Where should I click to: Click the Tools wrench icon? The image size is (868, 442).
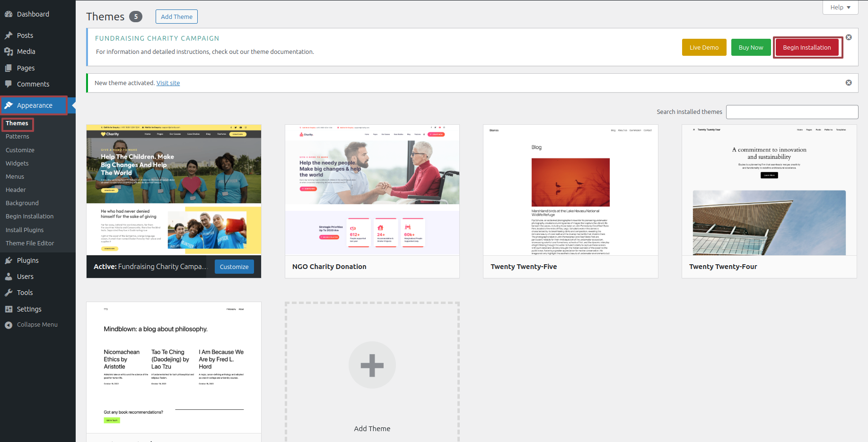point(9,293)
